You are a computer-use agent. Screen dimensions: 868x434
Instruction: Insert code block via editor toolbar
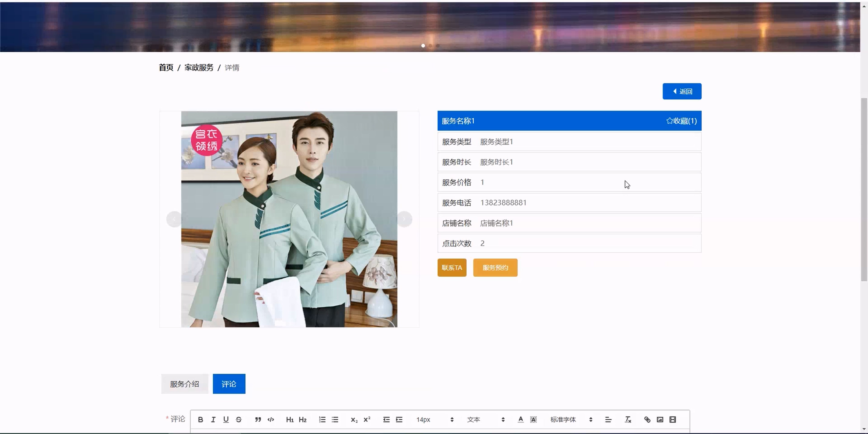point(271,419)
